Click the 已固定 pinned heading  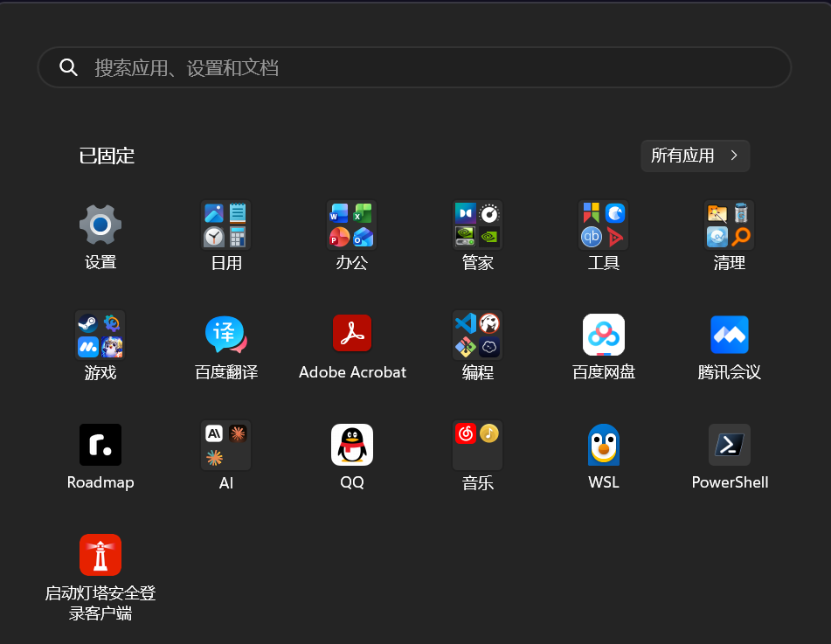[107, 156]
